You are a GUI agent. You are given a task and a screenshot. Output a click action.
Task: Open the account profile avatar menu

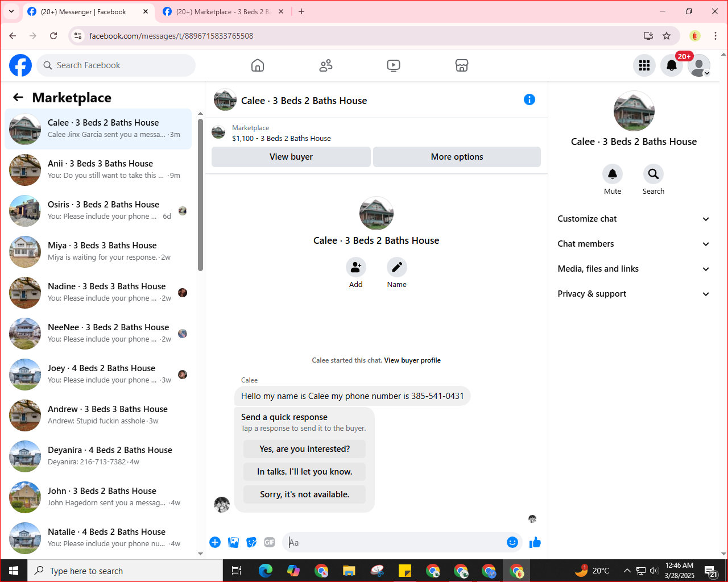(x=699, y=65)
